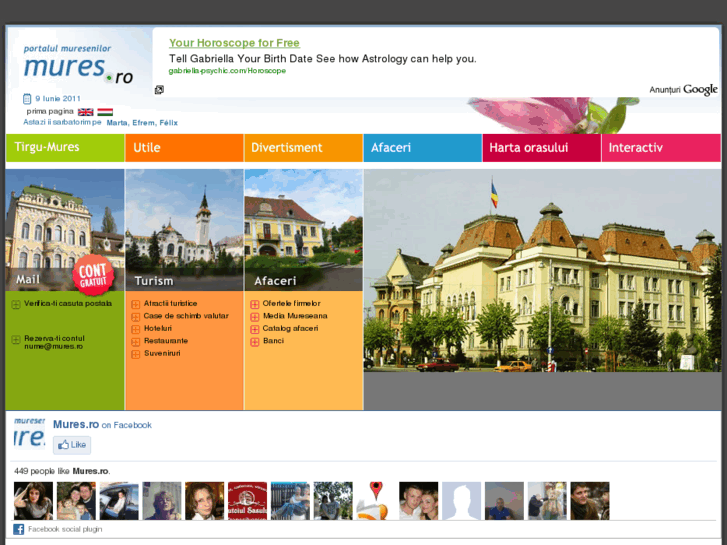
Task: Open the Harta orasului menu tab
Action: (x=542, y=147)
